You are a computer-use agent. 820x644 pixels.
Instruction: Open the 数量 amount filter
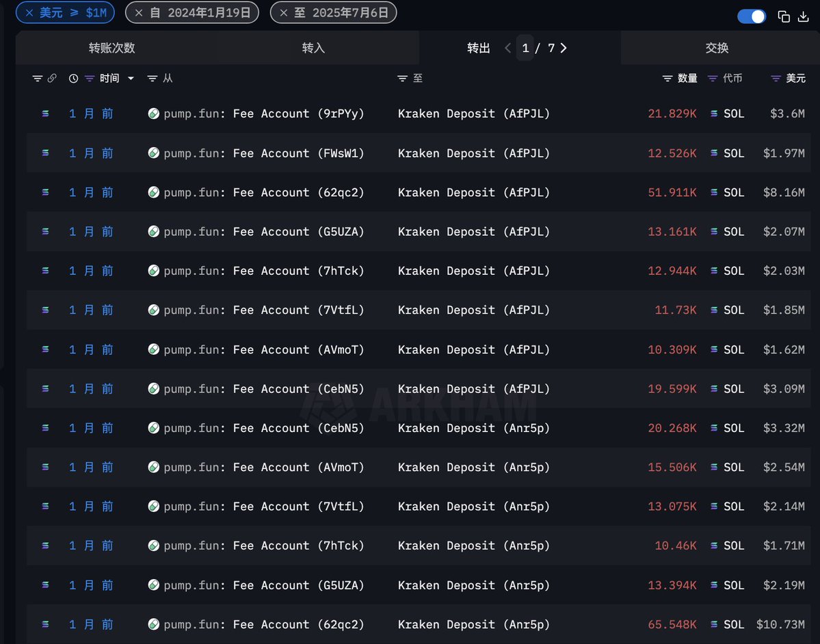pos(667,79)
